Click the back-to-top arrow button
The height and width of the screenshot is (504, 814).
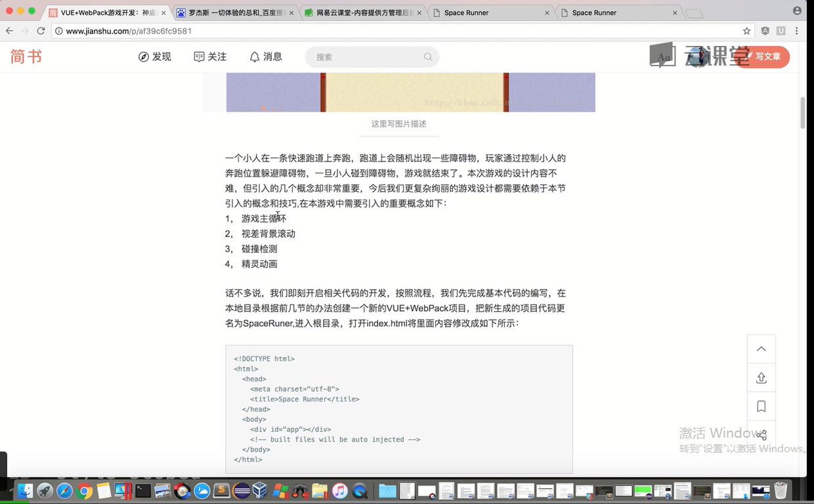[761, 349]
